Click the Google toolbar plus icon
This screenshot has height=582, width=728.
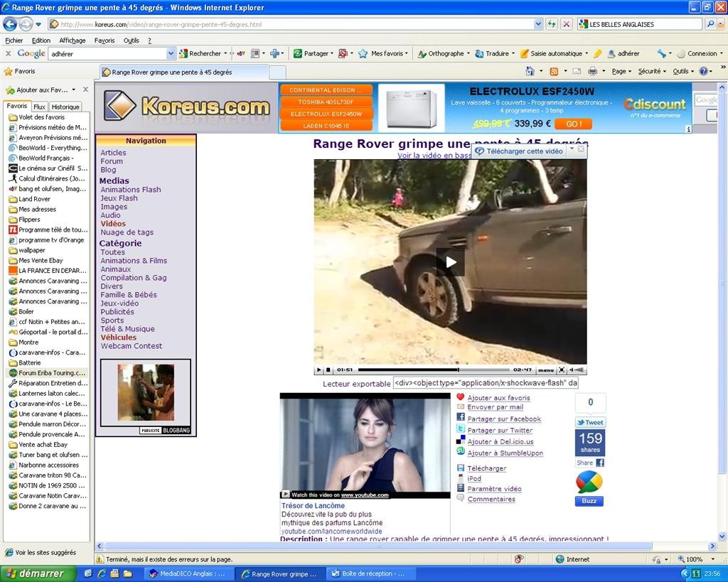pyautogui.click(x=275, y=54)
